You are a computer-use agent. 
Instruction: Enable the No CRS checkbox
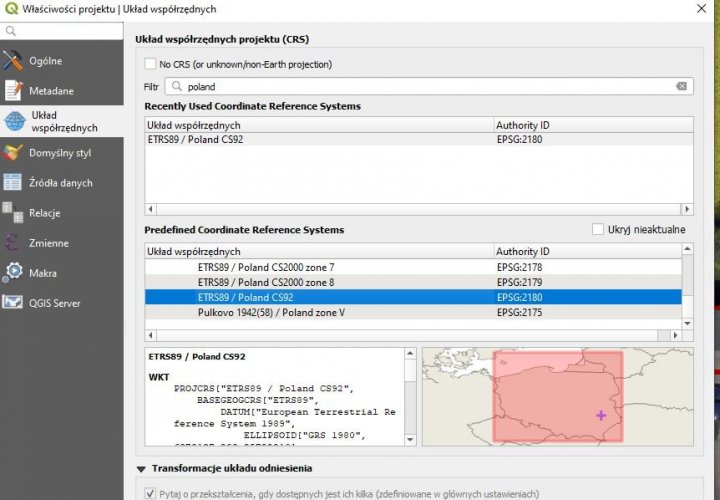151,64
